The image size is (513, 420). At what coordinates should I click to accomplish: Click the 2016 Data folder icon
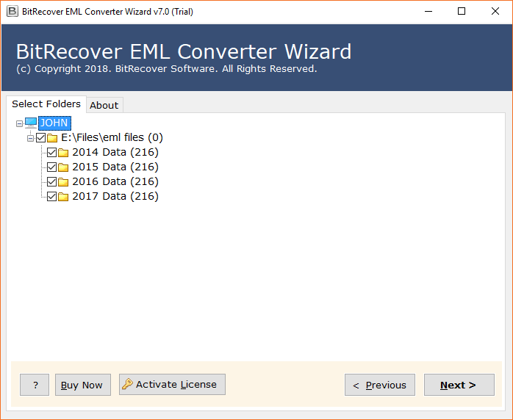pos(63,182)
